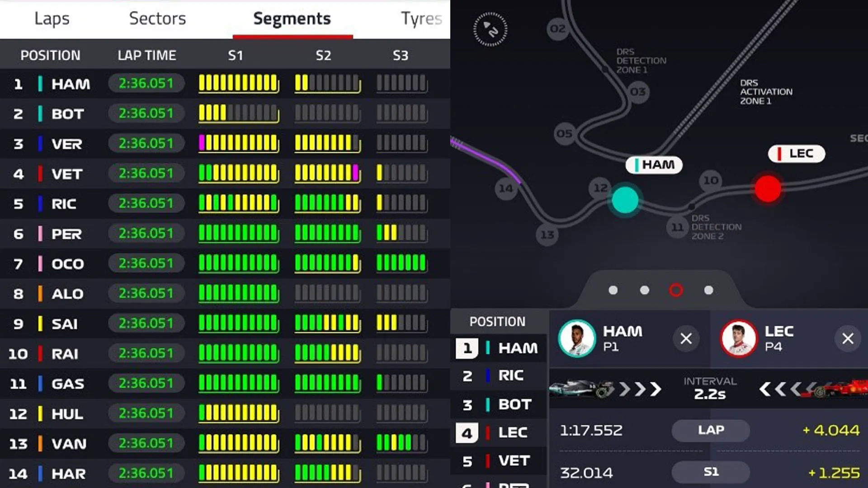Viewport: 868px width, 488px height.
Task: Select the first page indicator dot
Action: pos(613,290)
